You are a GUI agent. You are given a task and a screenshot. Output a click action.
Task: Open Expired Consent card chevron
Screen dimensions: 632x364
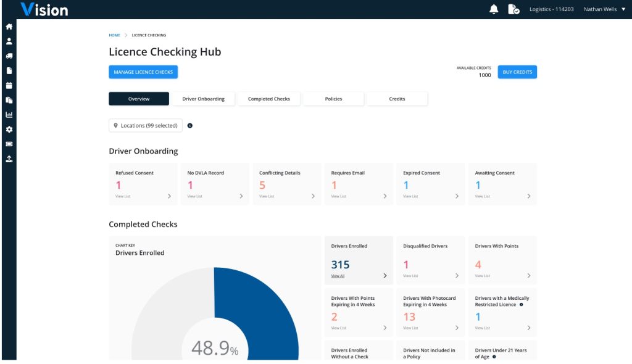[457, 196]
